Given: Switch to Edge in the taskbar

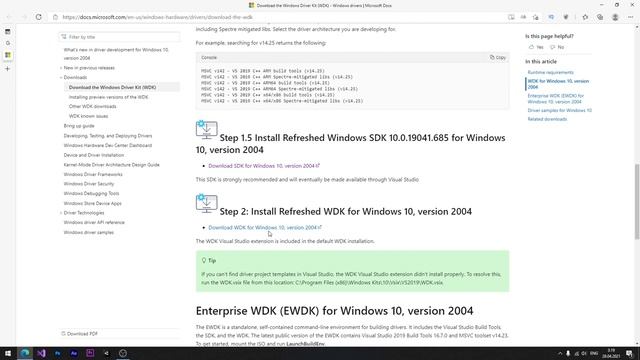Looking at the screenshot, I should 25,353.
